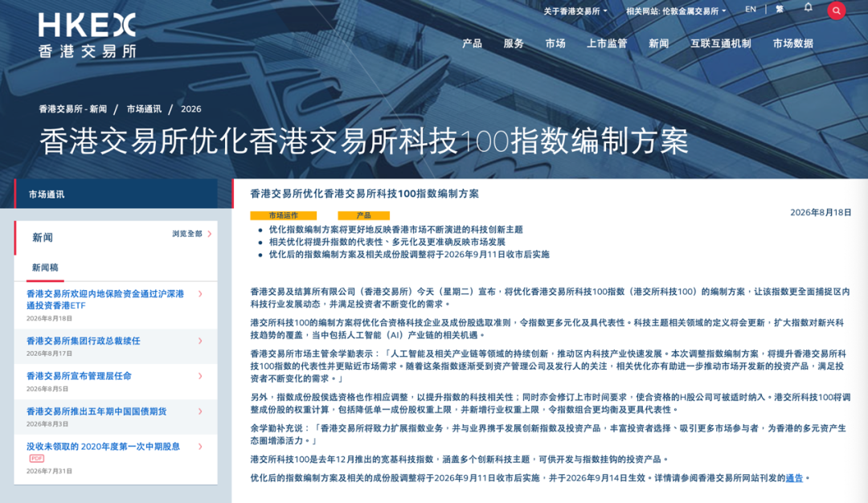Open the 通告 link in the article
Screen dimensions: 868x503
[794, 478]
